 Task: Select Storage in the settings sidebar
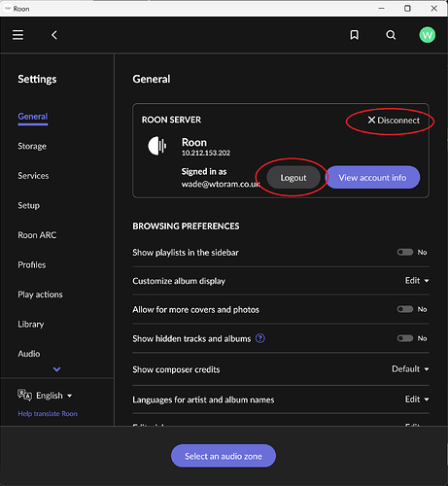pos(32,146)
